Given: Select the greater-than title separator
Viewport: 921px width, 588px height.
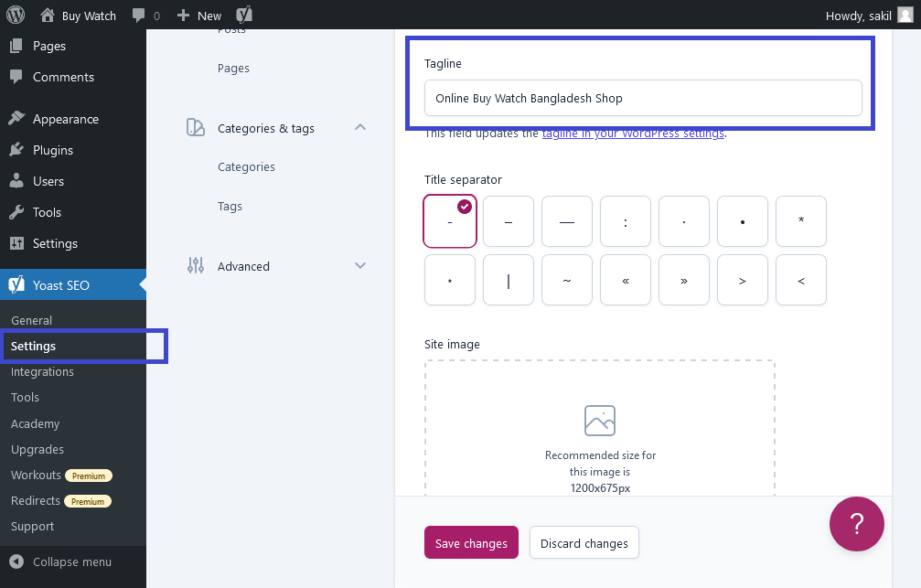Looking at the screenshot, I should (743, 280).
